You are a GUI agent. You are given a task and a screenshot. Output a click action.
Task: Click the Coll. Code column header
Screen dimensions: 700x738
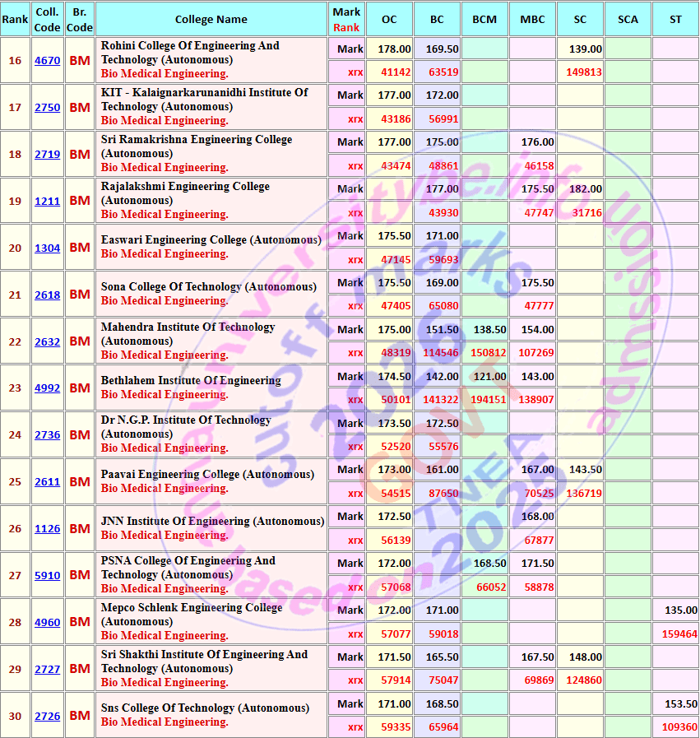48,19
